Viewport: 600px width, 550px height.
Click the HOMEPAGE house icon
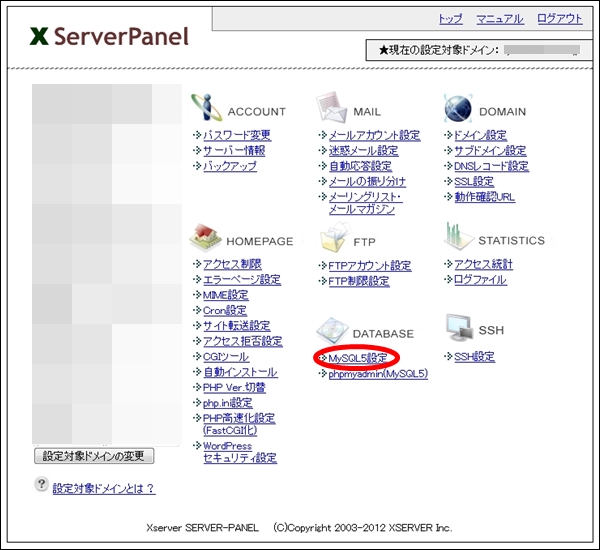coord(205,237)
